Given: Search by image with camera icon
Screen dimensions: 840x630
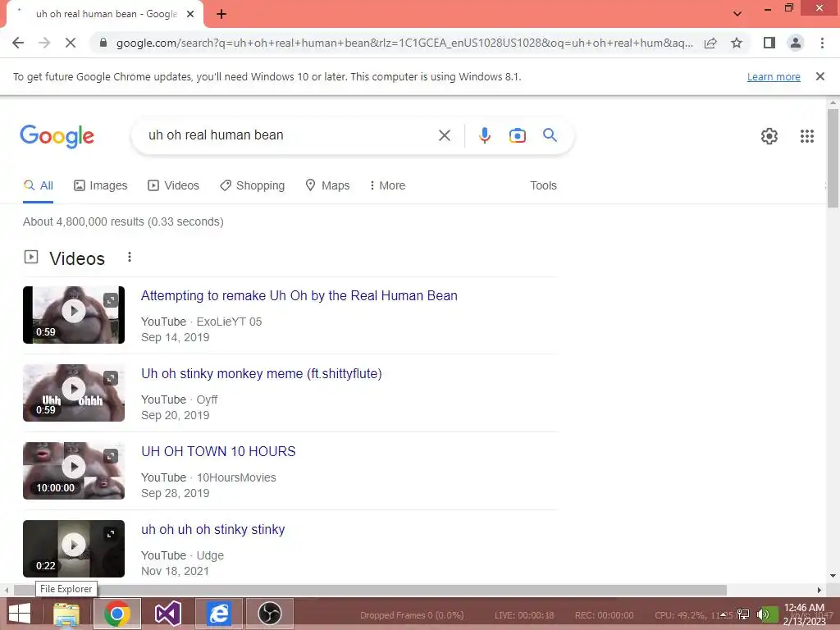Looking at the screenshot, I should click(x=517, y=135).
